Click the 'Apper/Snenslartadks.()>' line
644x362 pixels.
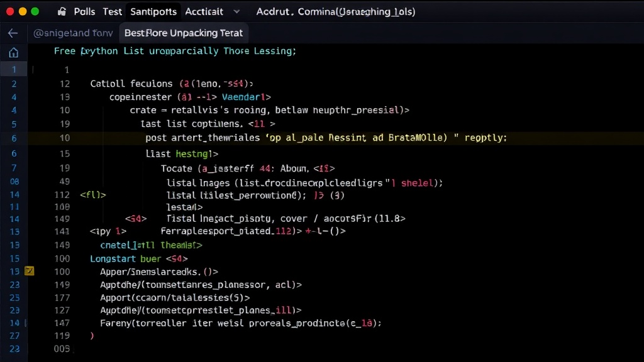[x=159, y=271]
